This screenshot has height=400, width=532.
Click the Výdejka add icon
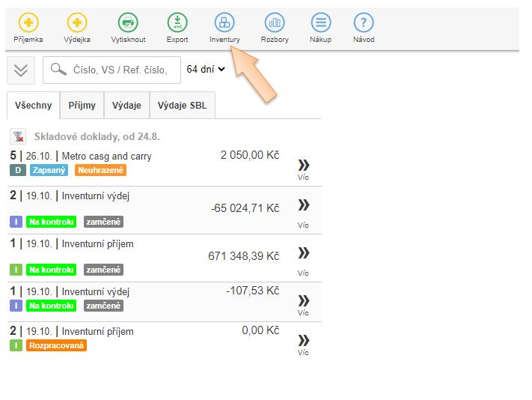click(x=77, y=23)
